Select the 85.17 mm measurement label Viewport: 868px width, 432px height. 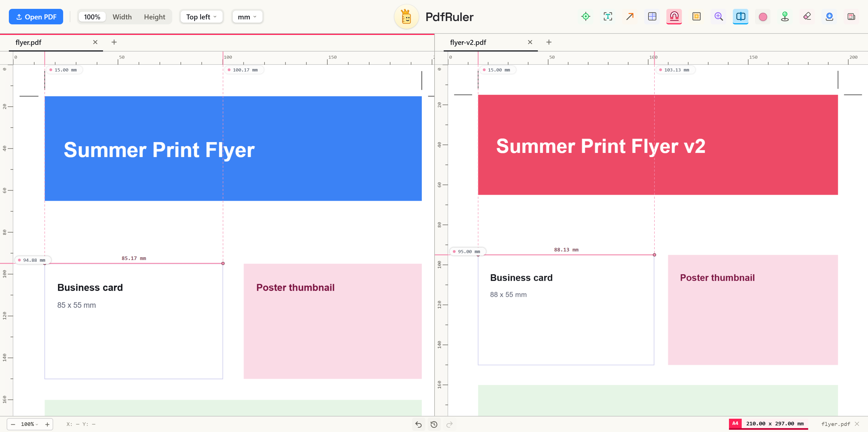(x=134, y=258)
